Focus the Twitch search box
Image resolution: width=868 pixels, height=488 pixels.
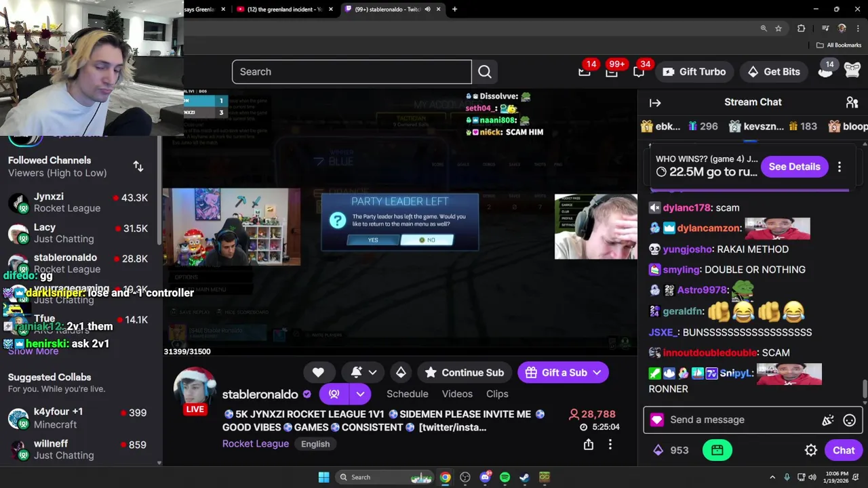point(351,72)
